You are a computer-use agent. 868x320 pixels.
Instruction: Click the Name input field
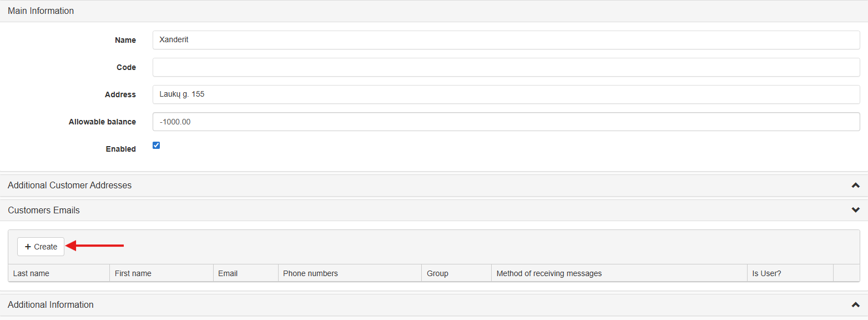click(506, 40)
